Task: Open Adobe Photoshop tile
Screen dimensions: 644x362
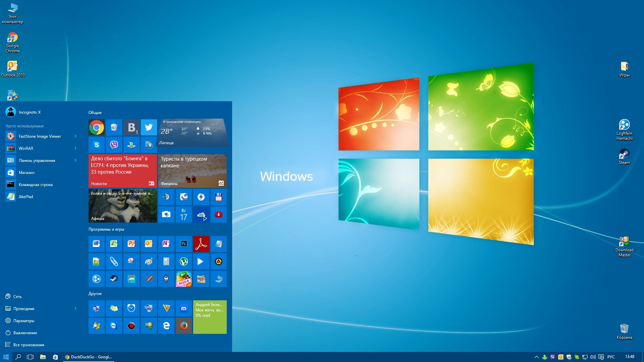Action: [x=183, y=244]
